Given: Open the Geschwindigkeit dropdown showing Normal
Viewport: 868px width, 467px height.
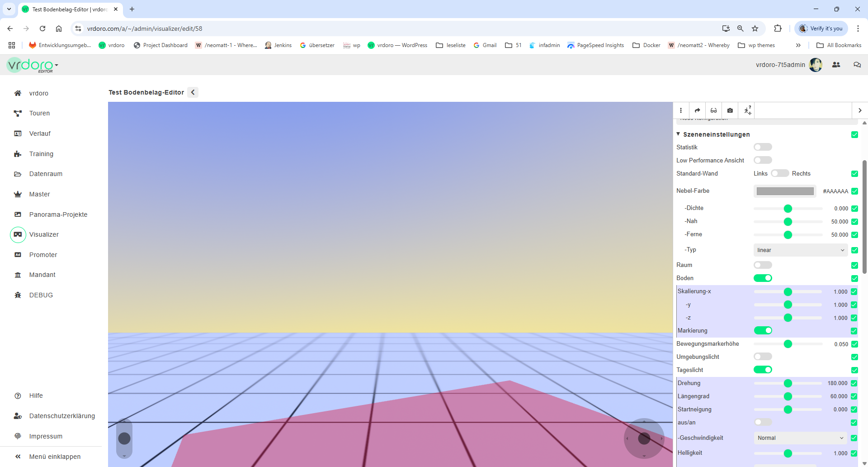Looking at the screenshot, I should [x=800, y=438].
